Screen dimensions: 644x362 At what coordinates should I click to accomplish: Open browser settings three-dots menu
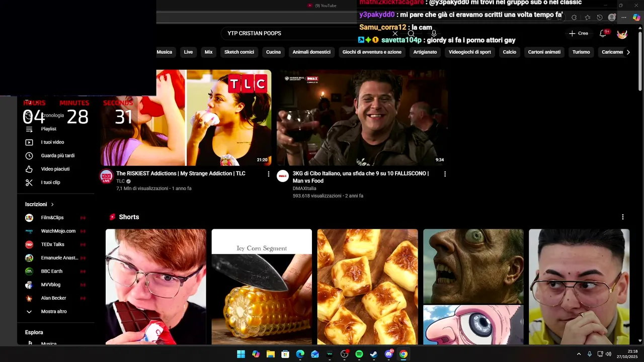pyautogui.click(x=624, y=18)
